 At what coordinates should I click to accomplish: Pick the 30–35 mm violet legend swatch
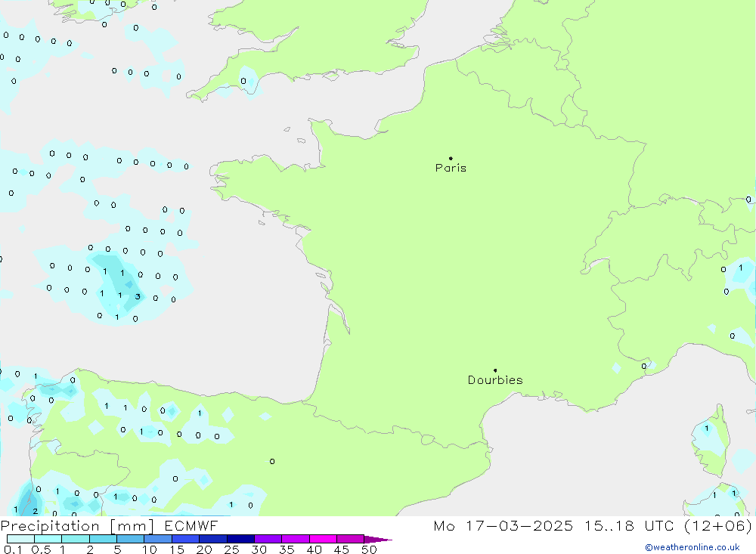coord(268,539)
